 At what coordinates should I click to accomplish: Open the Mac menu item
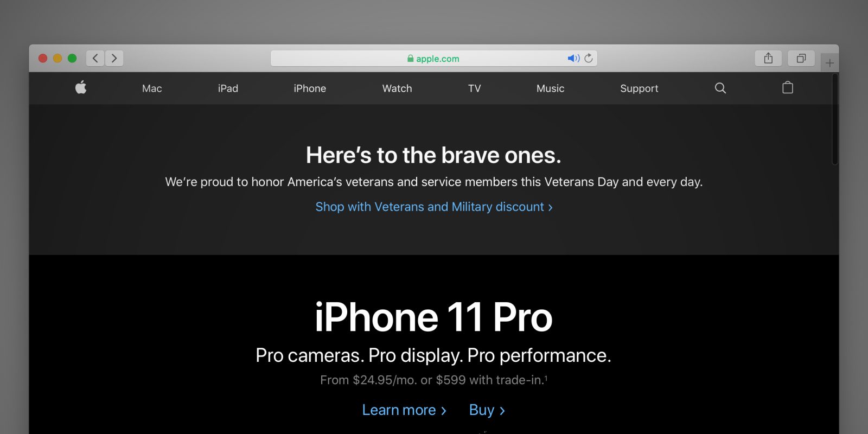pos(152,88)
